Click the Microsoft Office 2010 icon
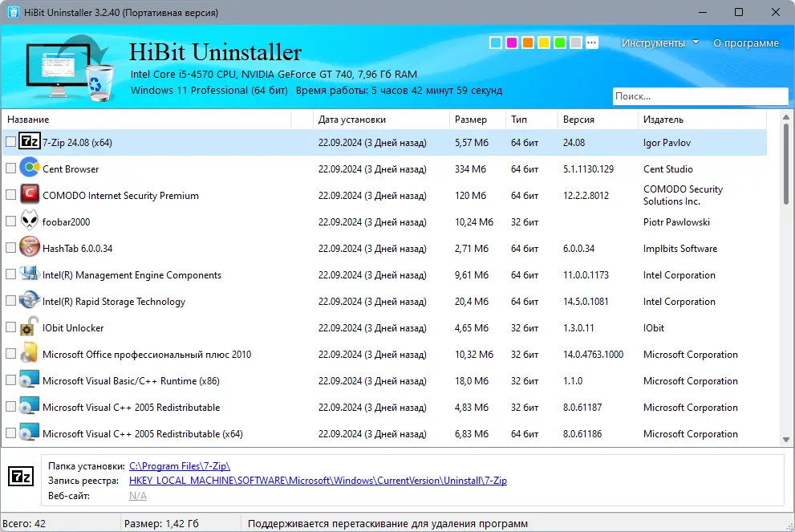 pyautogui.click(x=29, y=353)
